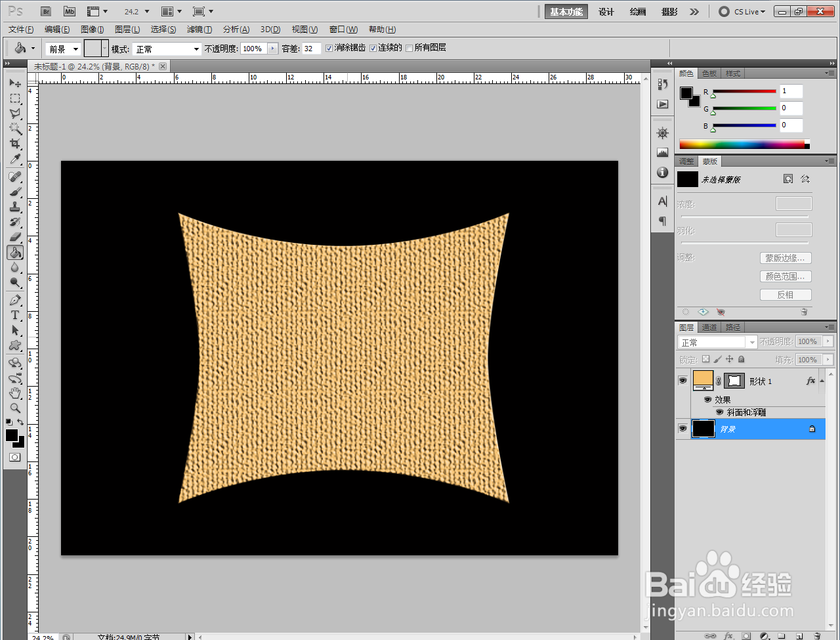Select the History Brush tool

(x=15, y=222)
